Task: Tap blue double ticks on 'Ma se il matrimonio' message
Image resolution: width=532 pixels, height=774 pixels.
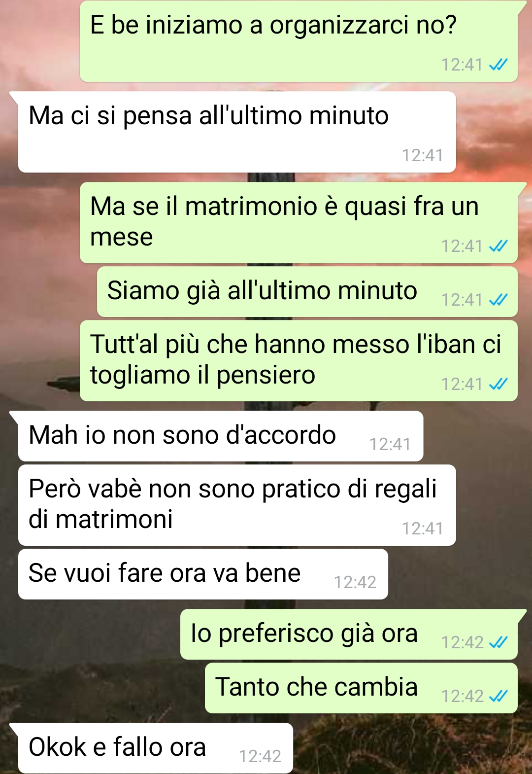Action: (x=498, y=246)
